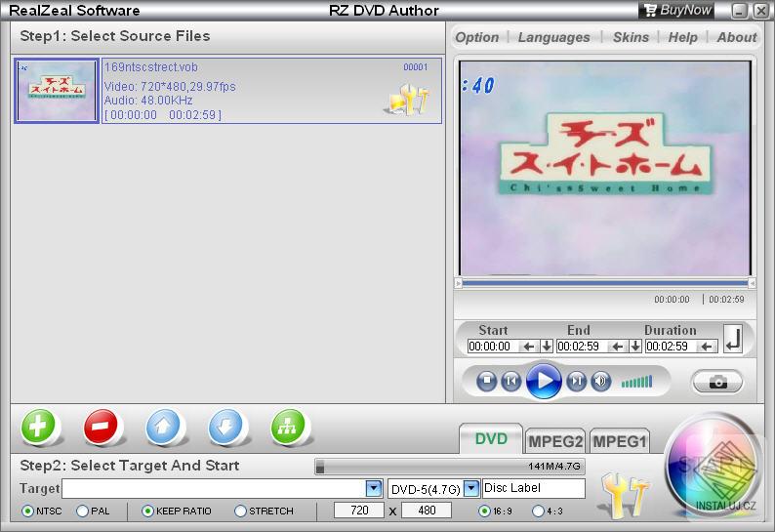Open the Help menu

point(682,37)
